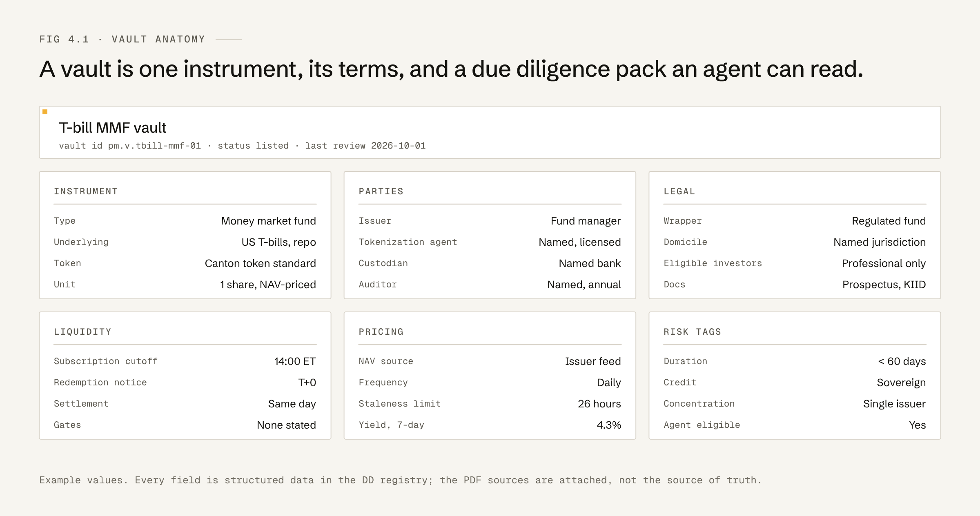The height and width of the screenshot is (516, 980).
Task: Click the Gates None stated value
Action: [x=286, y=425]
